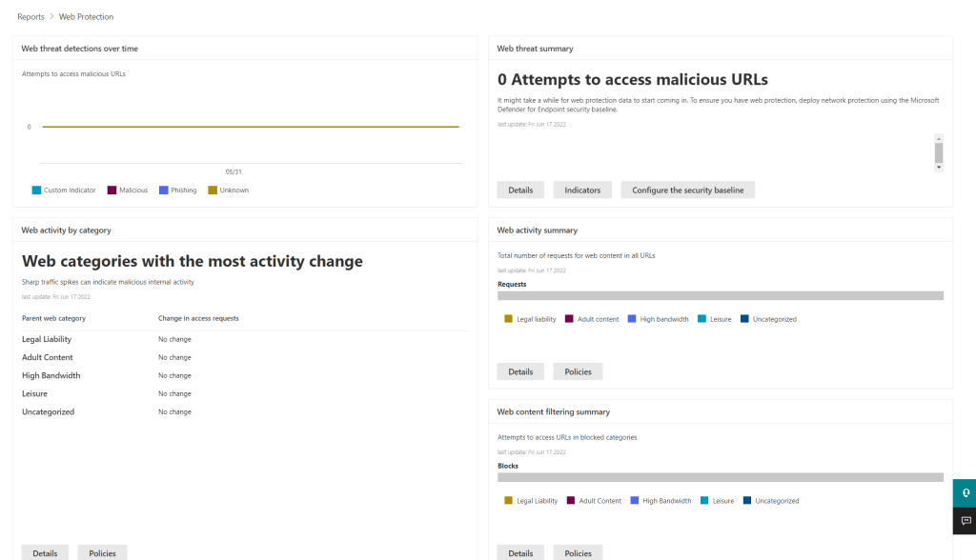Click the Unknown legend color marker

pyautogui.click(x=213, y=190)
